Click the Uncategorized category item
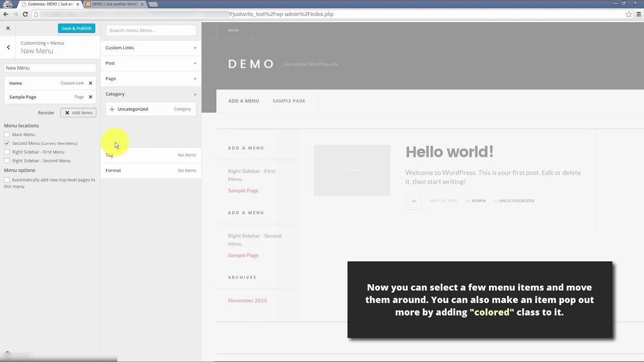Viewport: 644px width, 362px height. pyautogui.click(x=151, y=109)
